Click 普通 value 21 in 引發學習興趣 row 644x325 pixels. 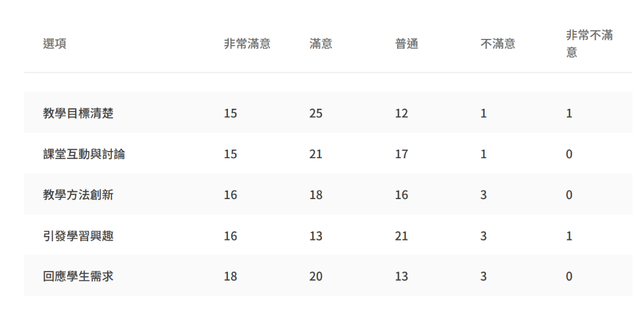point(402,236)
